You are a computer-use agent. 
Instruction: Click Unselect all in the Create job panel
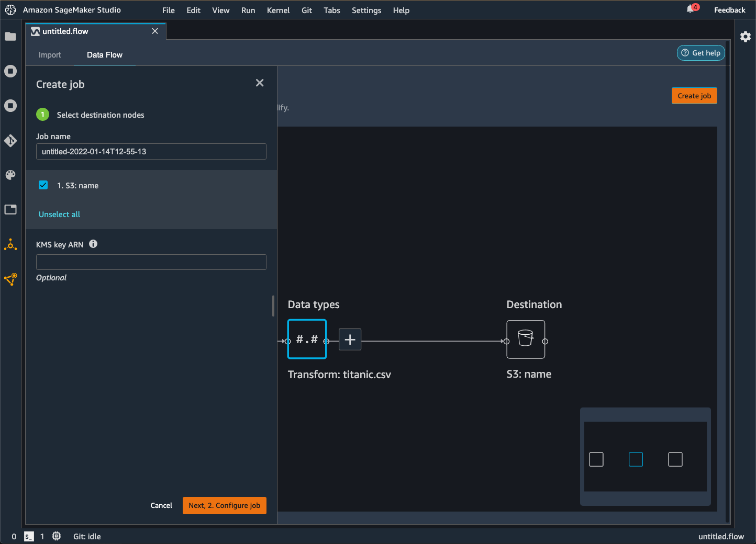point(59,214)
